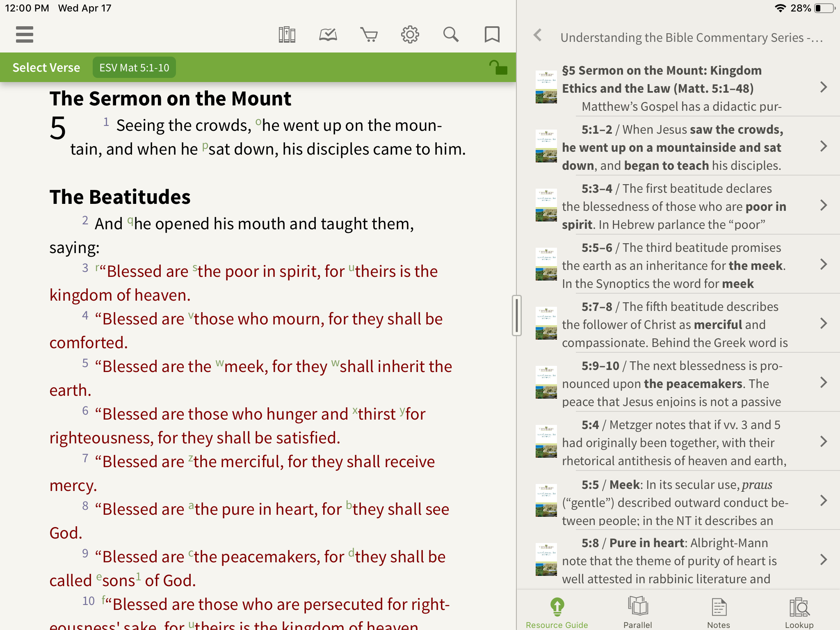Tap book cover thumbnail for 5:3–4 entry
Screen dimensions: 840x630
pos(546,205)
